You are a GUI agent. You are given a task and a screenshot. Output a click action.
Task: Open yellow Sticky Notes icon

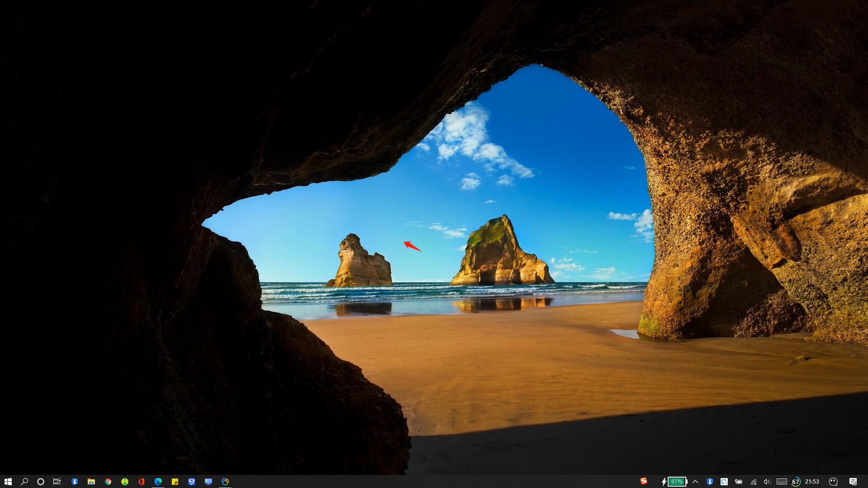[175, 482]
